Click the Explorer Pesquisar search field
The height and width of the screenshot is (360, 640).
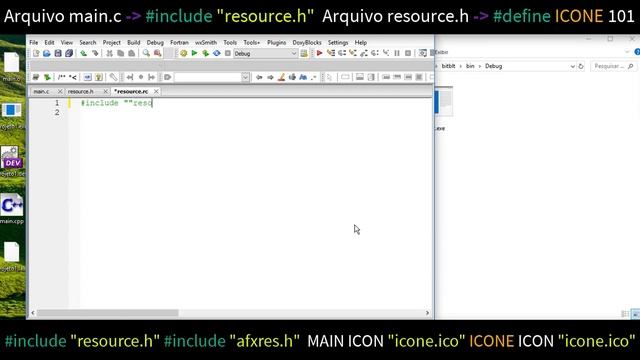coord(613,66)
